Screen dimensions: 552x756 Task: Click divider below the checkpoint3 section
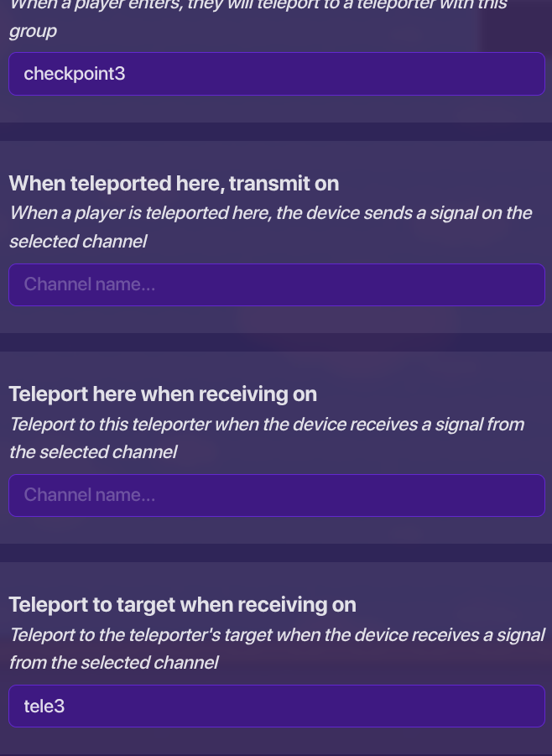[276, 132]
